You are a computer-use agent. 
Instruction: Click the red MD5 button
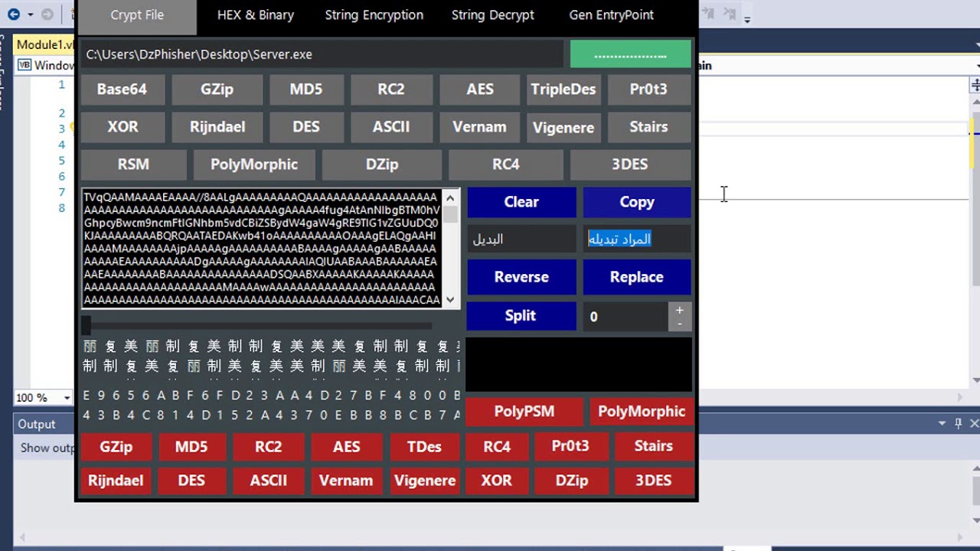click(191, 447)
